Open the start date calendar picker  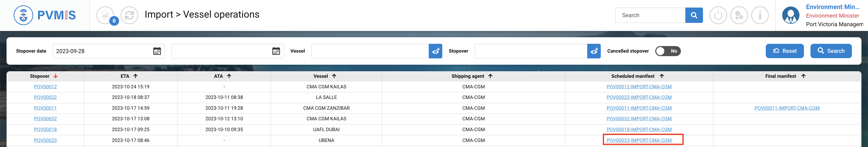coord(157,51)
